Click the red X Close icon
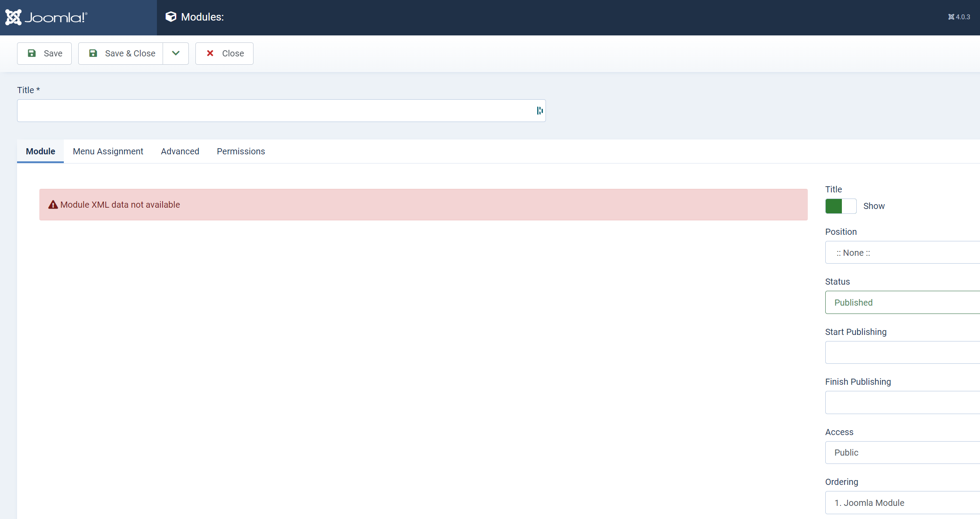Viewport: 980px width, 519px height. point(210,53)
